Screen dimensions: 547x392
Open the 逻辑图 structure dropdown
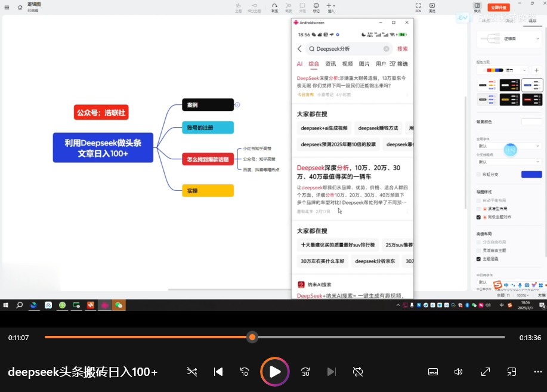point(509,38)
